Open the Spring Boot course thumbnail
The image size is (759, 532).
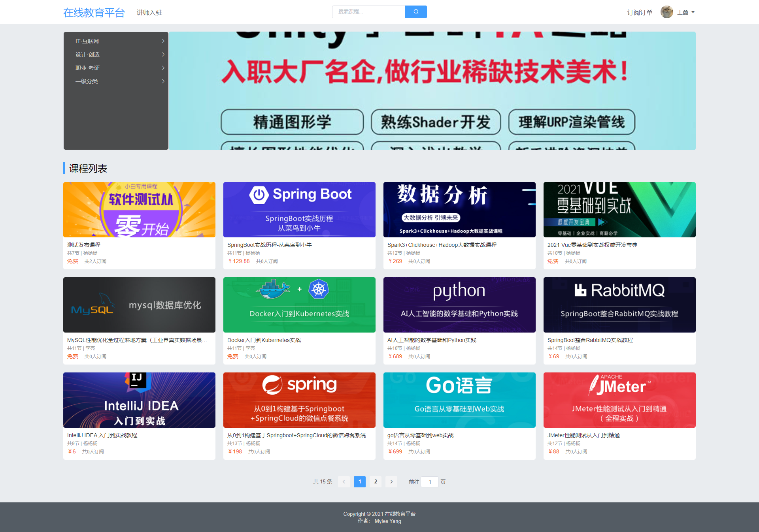pyautogui.click(x=299, y=210)
